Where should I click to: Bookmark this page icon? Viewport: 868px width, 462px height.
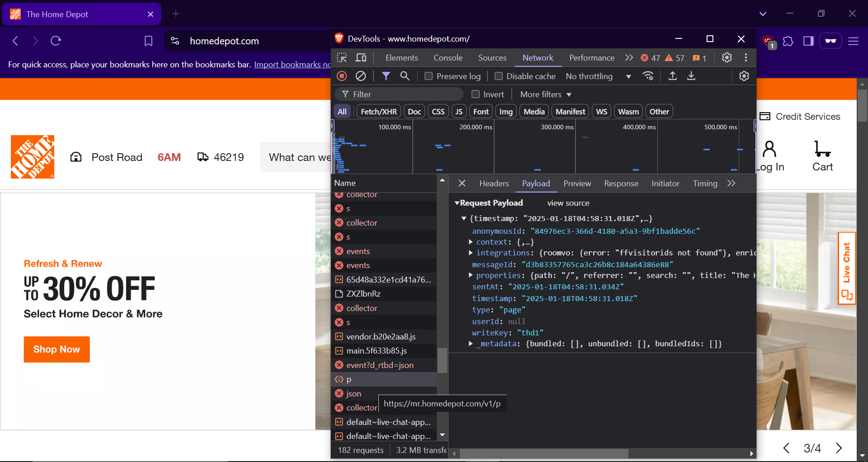click(148, 41)
